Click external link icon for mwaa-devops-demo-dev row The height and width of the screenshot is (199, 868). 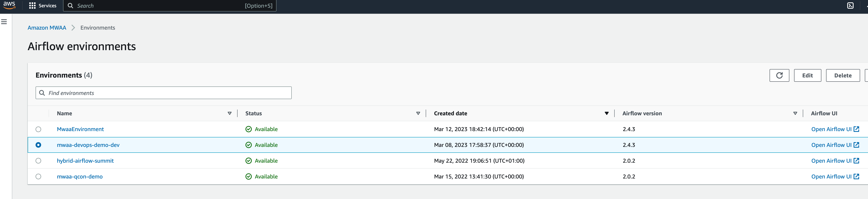[x=856, y=145]
